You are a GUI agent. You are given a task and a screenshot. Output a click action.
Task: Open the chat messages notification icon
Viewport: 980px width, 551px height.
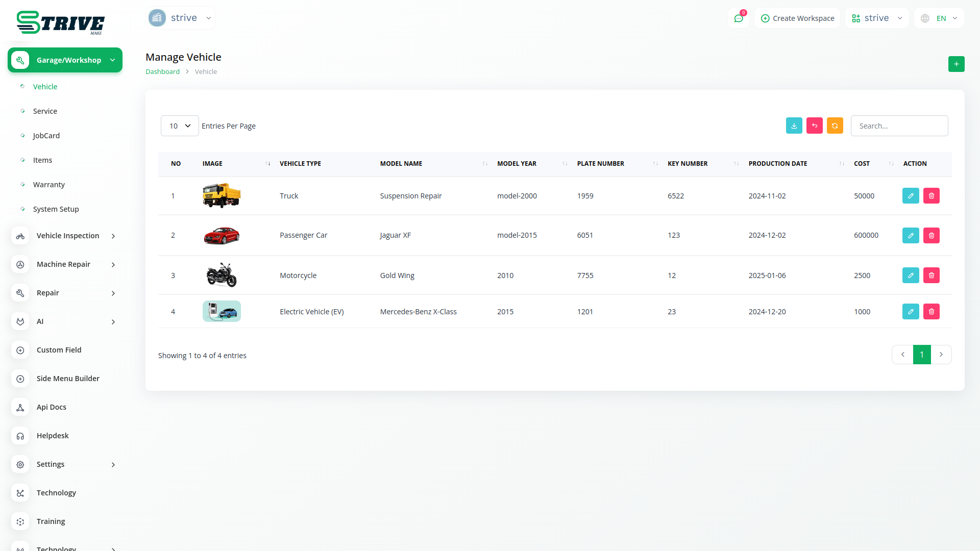[x=738, y=18]
